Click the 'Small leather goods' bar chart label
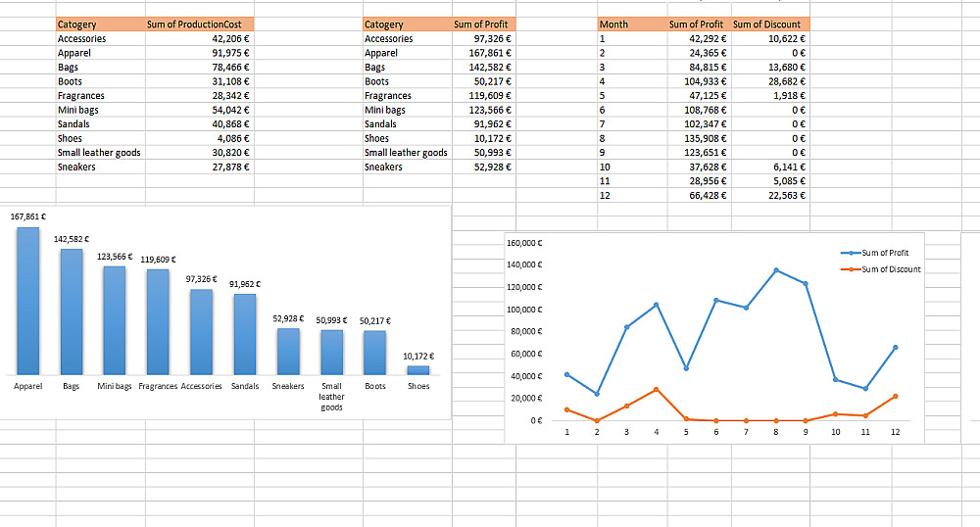Image resolution: width=980 pixels, height=527 pixels. (331, 397)
